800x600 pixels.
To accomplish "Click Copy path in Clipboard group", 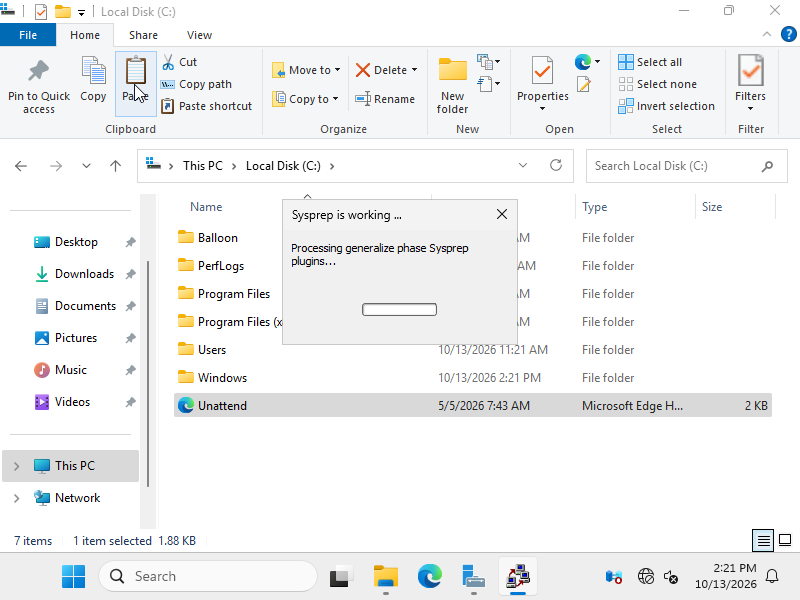I will click(196, 84).
